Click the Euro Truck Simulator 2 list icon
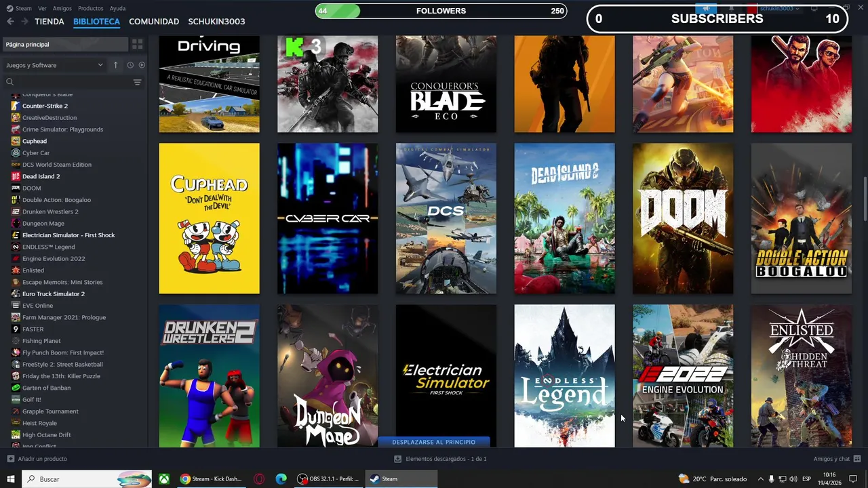Screen dimensions: 868x488 (16, 293)
